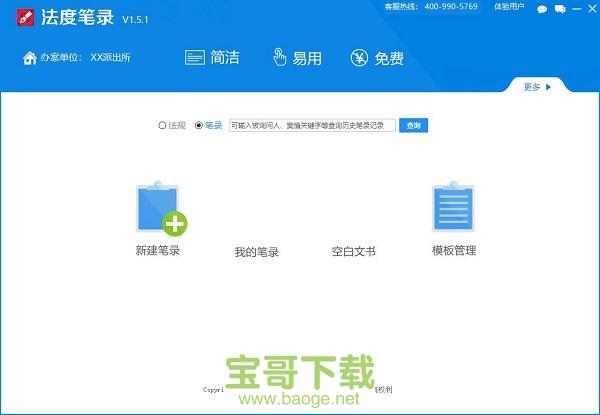Screen dimensions: 600x415
Task: Select the 笔录 radio option
Action: pos(199,125)
